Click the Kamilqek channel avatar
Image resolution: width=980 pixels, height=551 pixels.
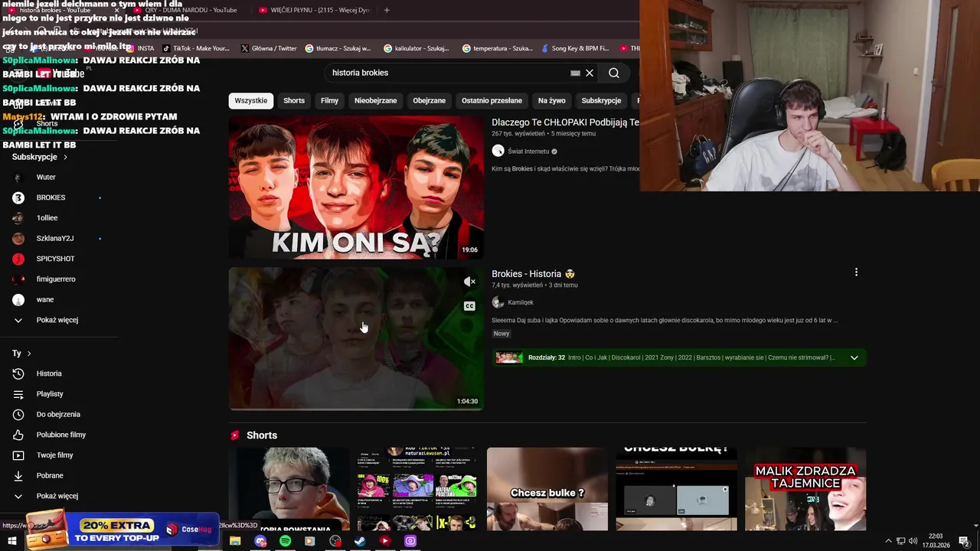(x=498, y=302)
